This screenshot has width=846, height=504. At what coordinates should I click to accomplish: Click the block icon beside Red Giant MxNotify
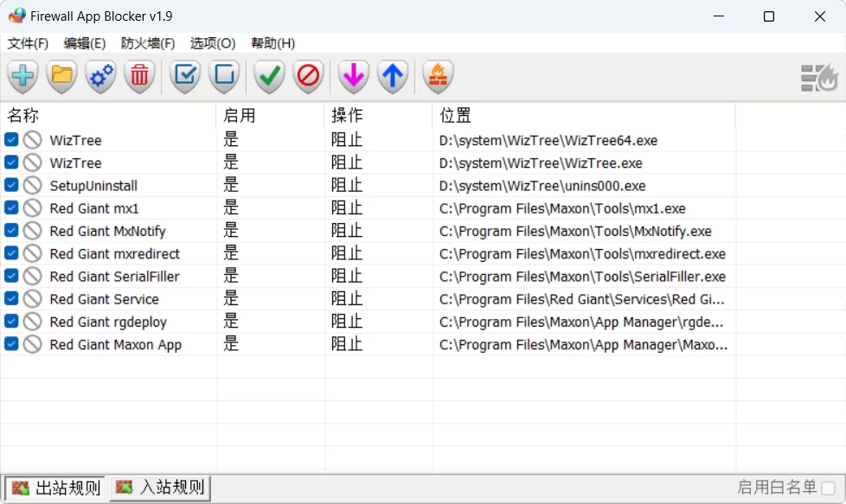32,231
